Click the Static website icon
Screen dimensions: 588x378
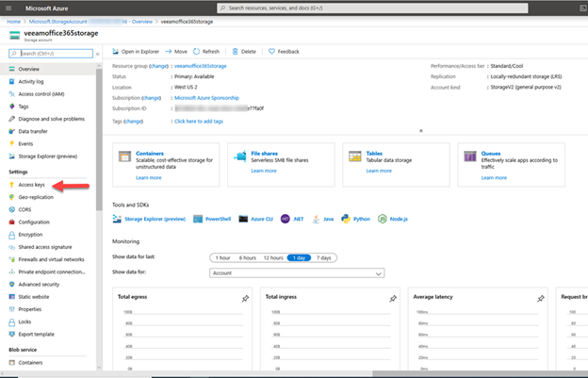point(11,297)
